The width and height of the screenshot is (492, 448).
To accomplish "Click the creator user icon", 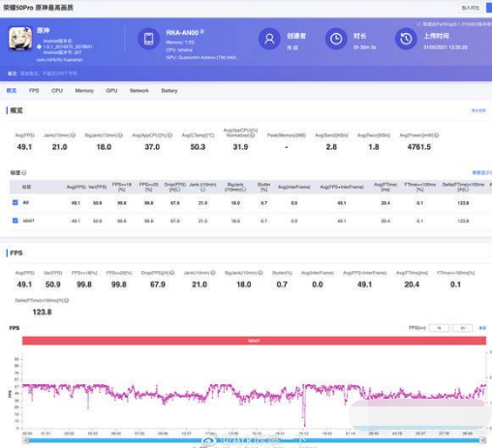I will coord(269,39).
